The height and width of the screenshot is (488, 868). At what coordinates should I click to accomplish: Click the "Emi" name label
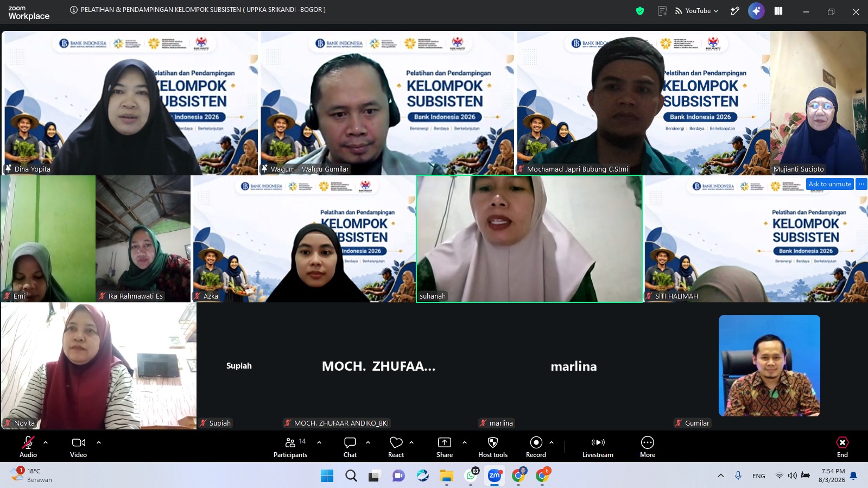point(20,296)
